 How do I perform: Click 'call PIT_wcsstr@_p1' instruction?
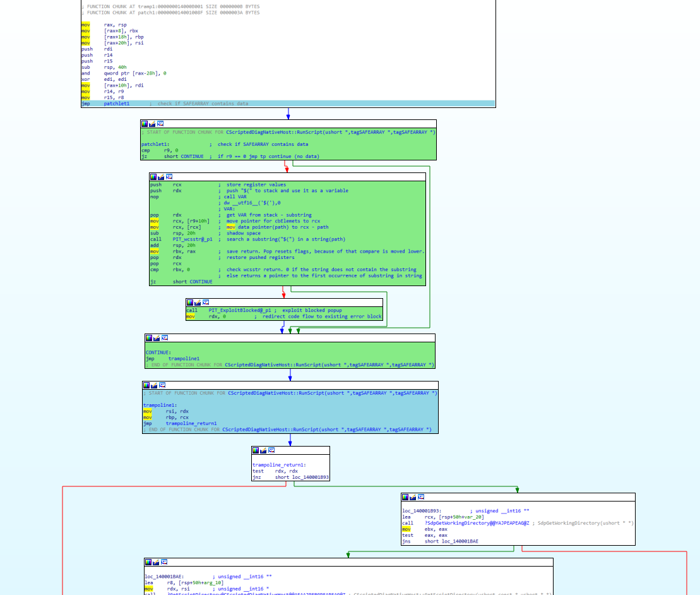181,239
